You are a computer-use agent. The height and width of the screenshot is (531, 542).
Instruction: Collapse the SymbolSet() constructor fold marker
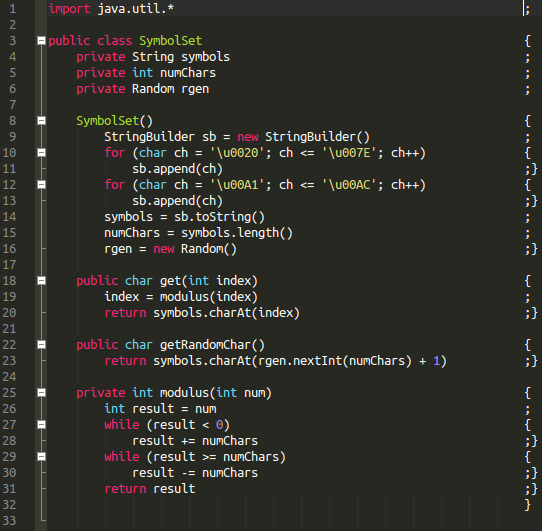point(41,121)
